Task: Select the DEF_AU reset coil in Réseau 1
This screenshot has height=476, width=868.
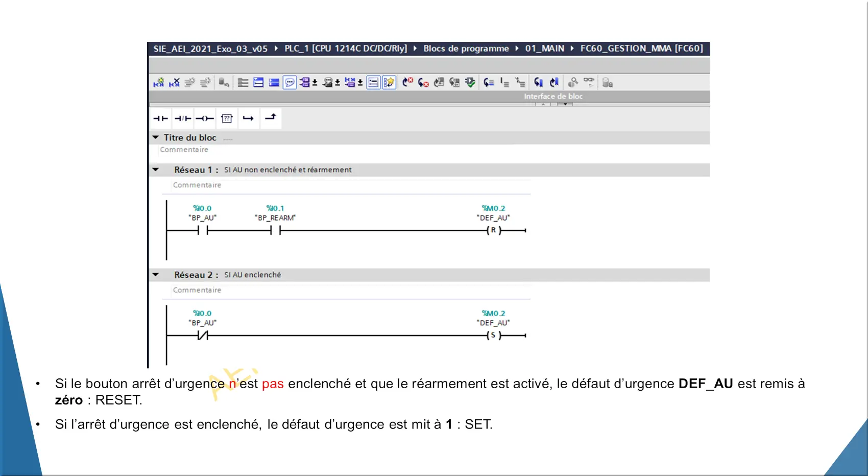Action: [493, 231]
